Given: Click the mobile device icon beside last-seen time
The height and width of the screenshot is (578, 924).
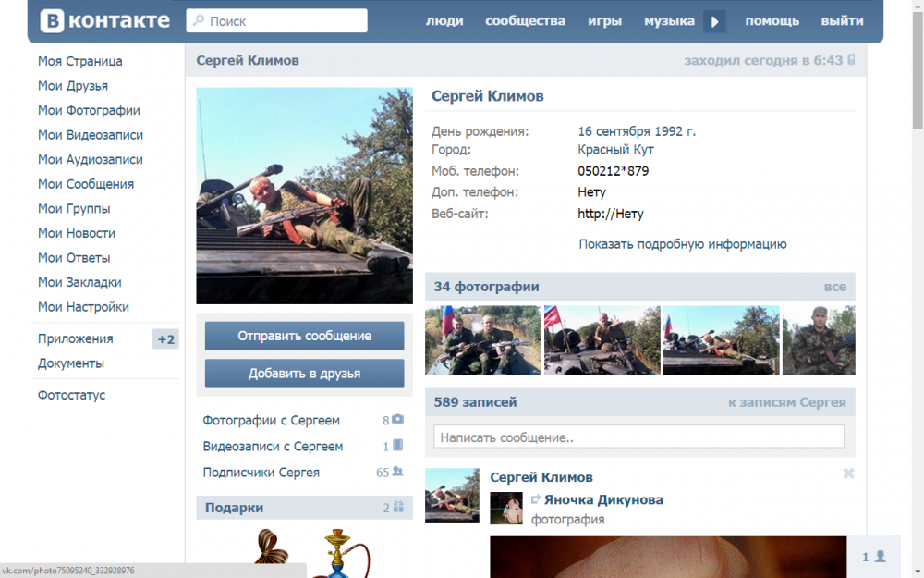Looking at the screenshot, I should pos(851,59).
